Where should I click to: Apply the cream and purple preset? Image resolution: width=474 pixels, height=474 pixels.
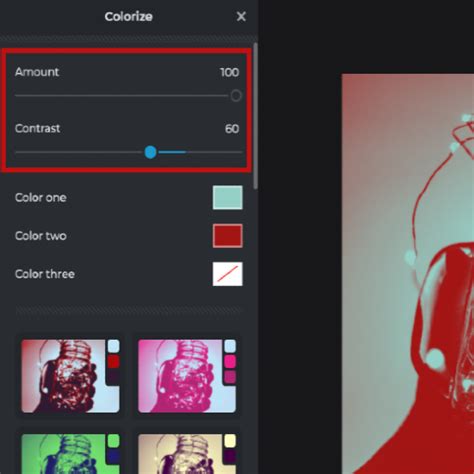pos(187,454)
